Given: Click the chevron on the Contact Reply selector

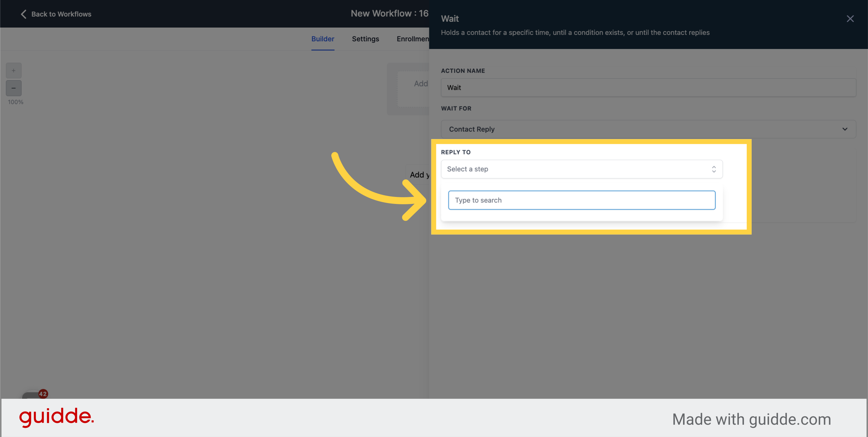Looking at the screenshot, I should (x=845, y=129).
